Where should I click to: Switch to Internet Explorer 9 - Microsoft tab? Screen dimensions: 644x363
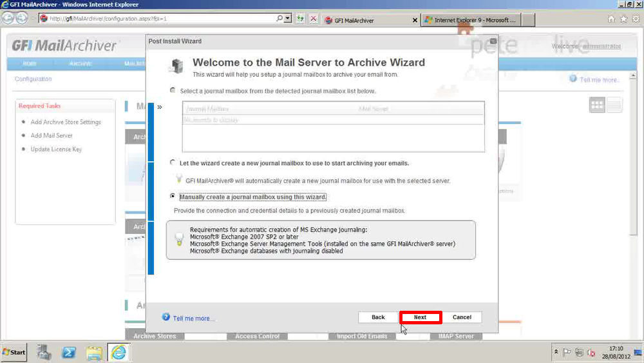pos(471,20)
